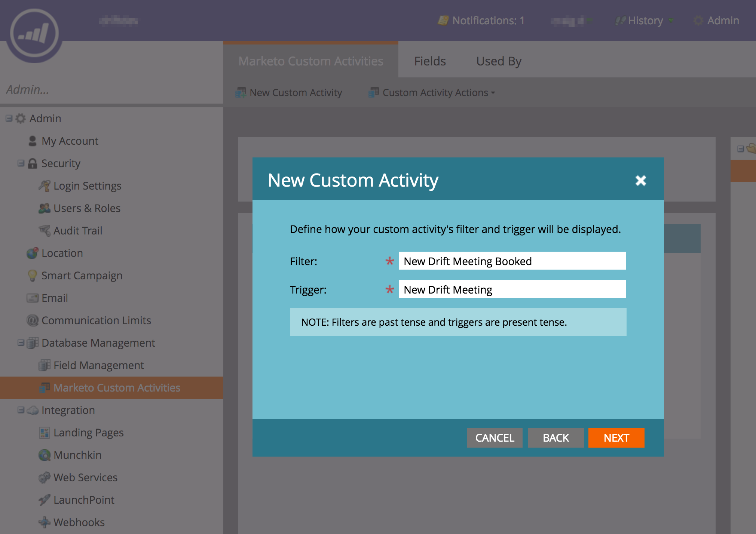Click the My Account person icon

(33, 141)
